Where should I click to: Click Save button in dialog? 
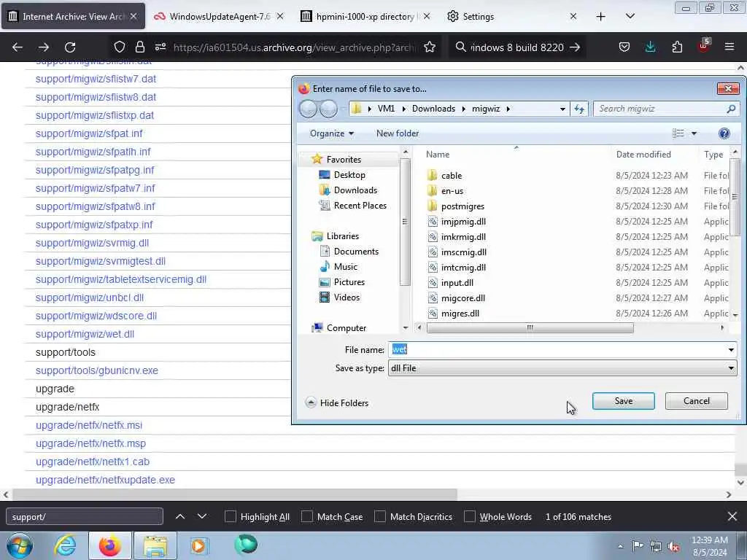coord(623,401)
